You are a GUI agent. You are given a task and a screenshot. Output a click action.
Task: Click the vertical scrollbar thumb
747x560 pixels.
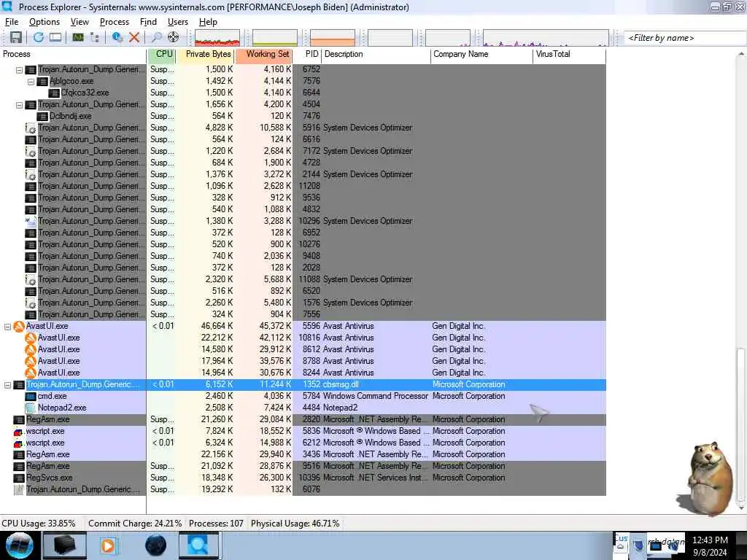tap(741, 425)
